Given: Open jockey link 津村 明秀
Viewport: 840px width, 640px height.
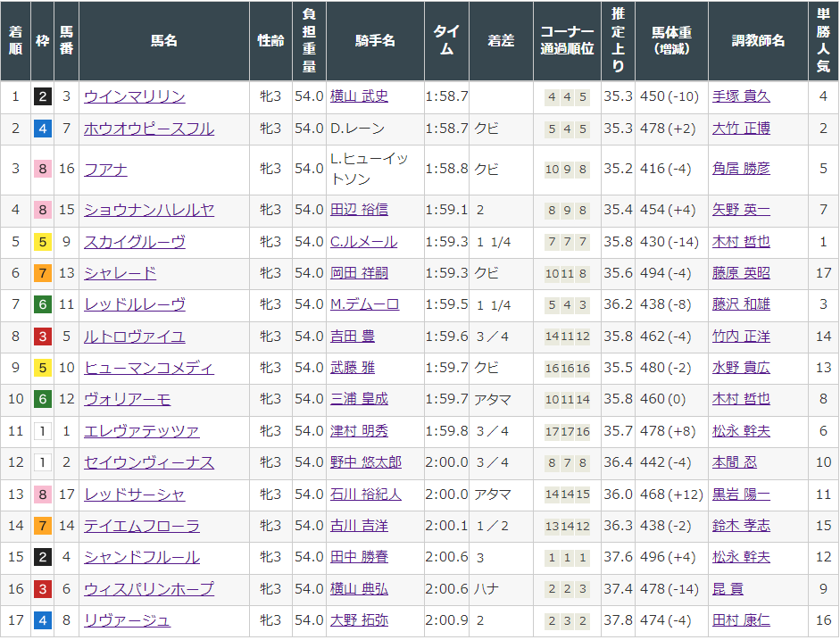Looking at the screenshot, I should tap(359, 431).
